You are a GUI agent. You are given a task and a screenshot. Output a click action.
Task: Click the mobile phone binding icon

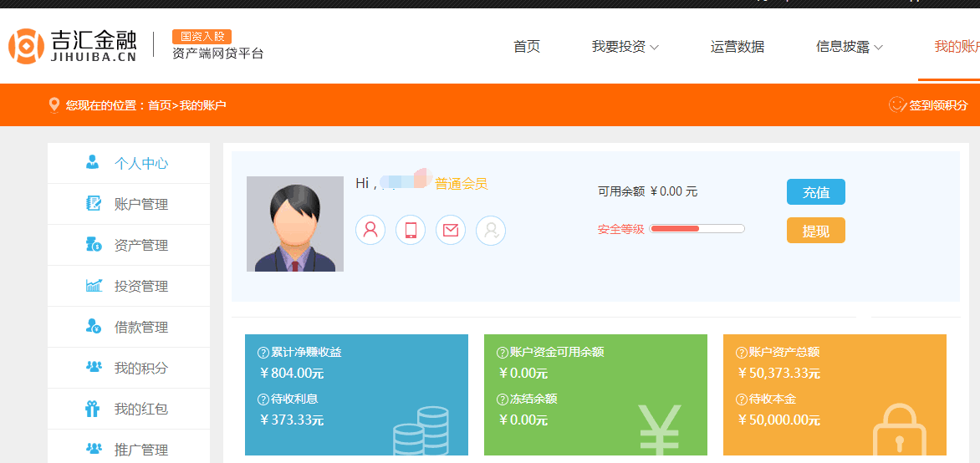(x=411, y=230)
